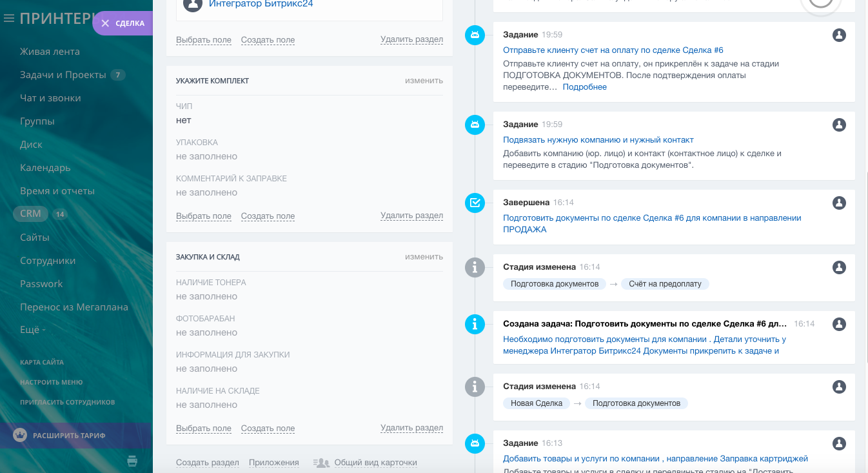Go to Задачи и Проекты
Image resolution: width=868 pixels, height=473 pixels.
pyautogui.click(x=63, y=75)
